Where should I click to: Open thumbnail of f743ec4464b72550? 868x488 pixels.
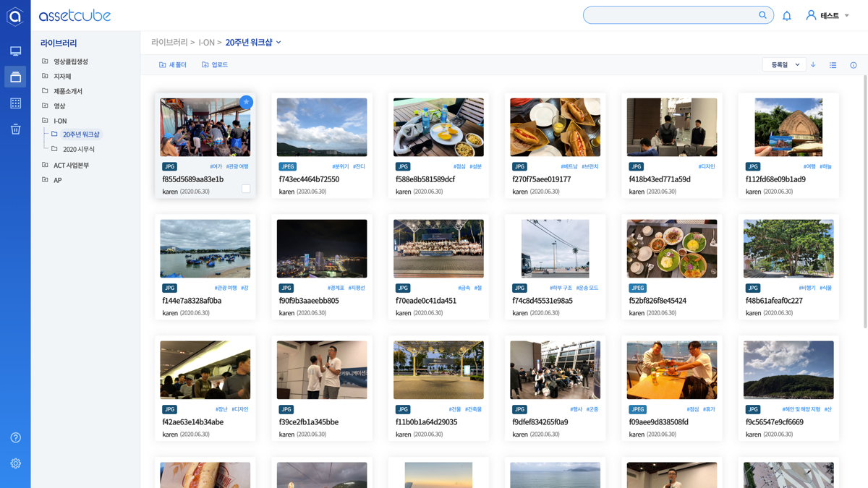coord(322,127)
